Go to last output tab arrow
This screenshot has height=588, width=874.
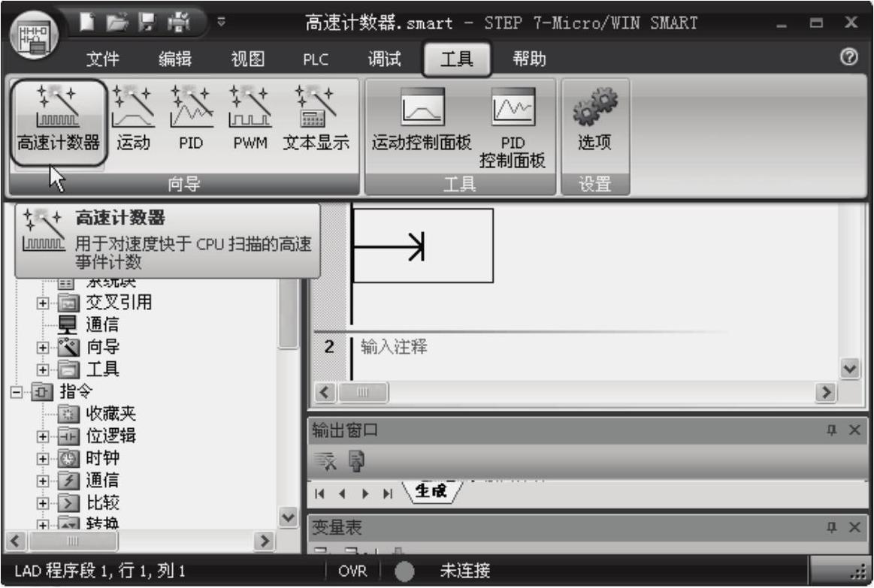pos(388,493)
